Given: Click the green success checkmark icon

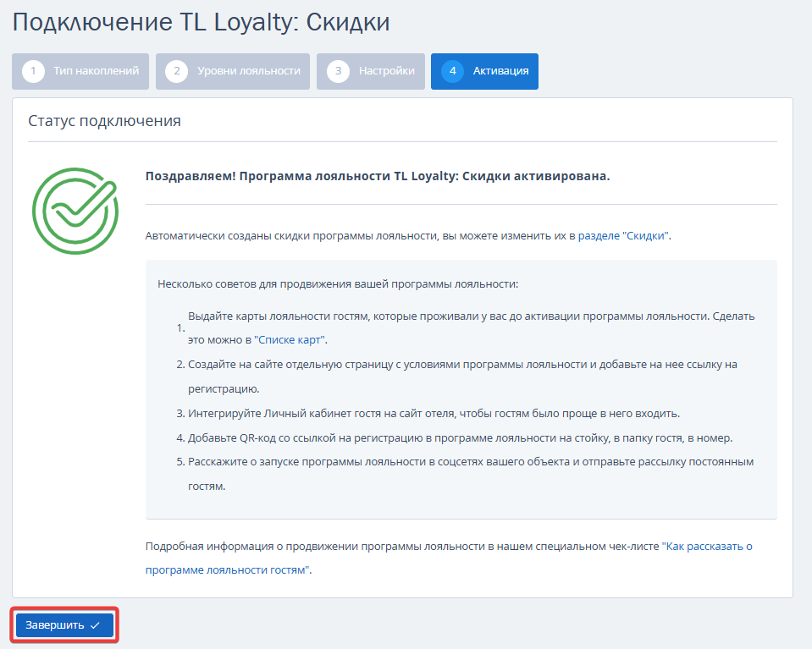Looking at the screenshot, I should coord(75,211).
